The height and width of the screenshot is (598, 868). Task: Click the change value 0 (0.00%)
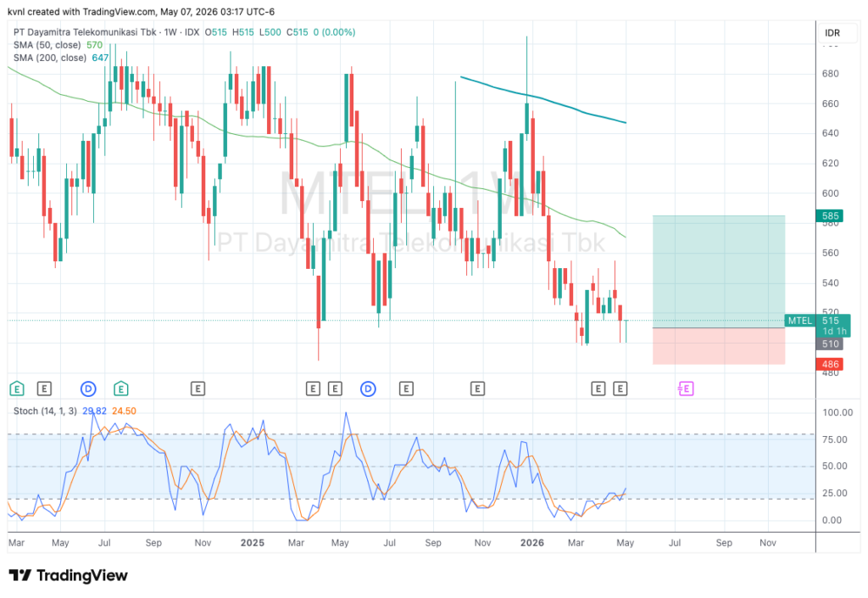(x=334, y=32)
